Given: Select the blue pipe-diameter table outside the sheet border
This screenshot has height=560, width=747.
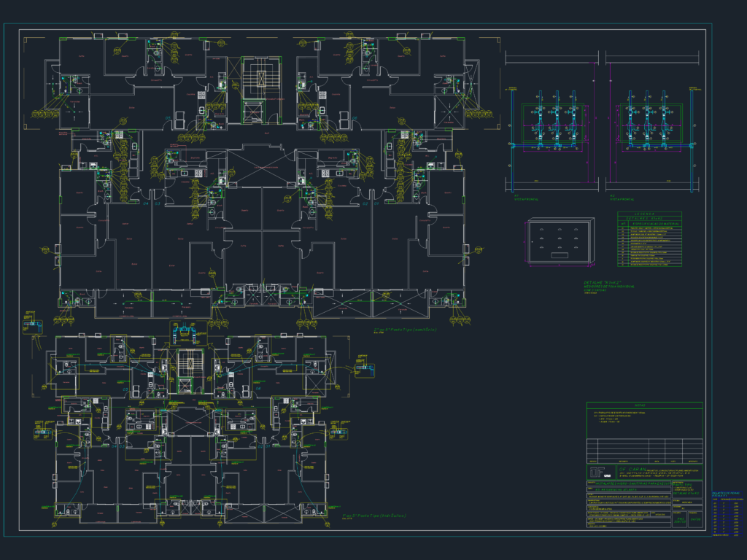Looking at the screenshot, I should coord(727,515).
